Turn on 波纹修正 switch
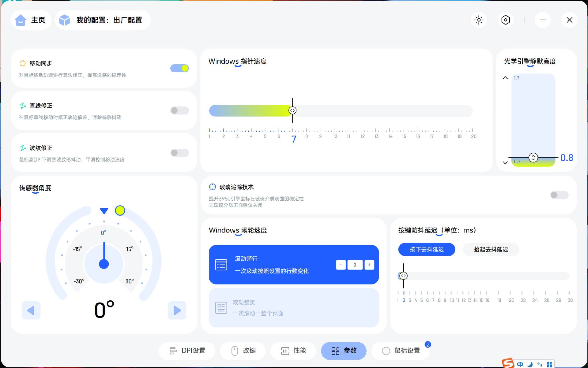Screen dimensions: 588x368 [179, 153]
